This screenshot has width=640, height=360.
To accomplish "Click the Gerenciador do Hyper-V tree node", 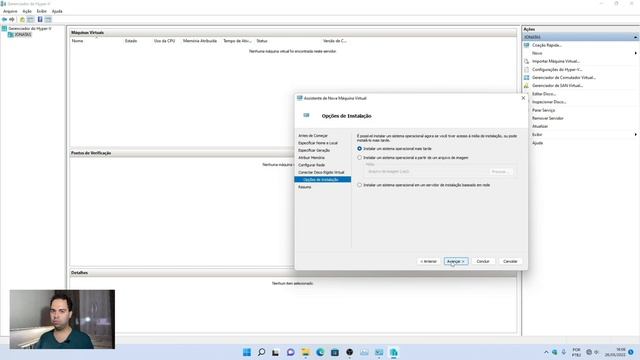I will point(30,29).
